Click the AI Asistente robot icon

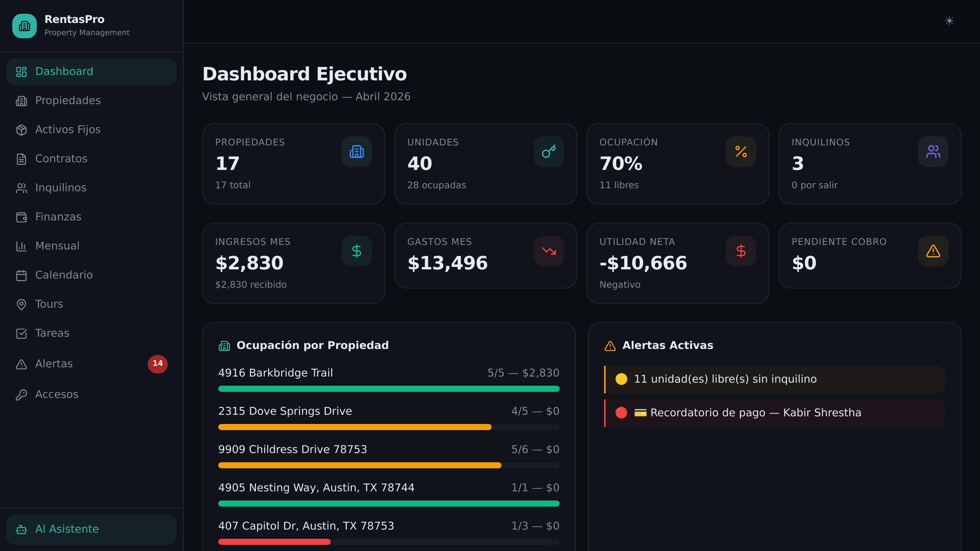[x=21, y=530]
